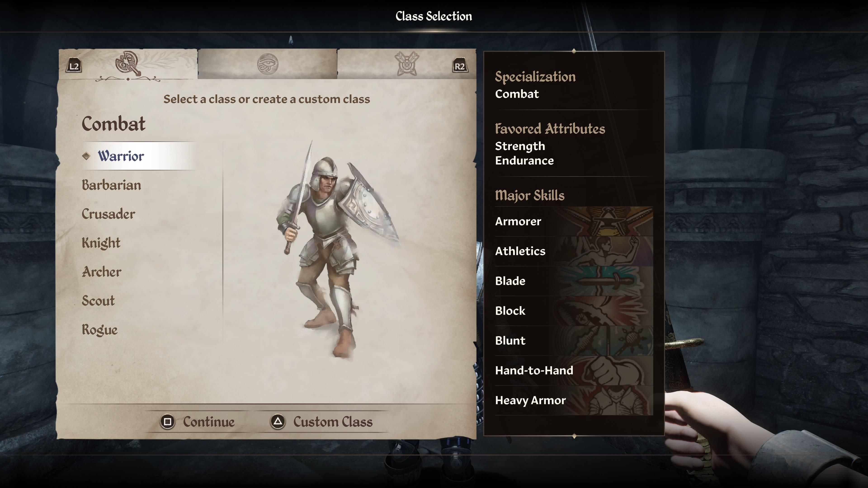Click the square button icon beside Continue
The height and width of the screenshot is (488, 868).
[167, 422]
